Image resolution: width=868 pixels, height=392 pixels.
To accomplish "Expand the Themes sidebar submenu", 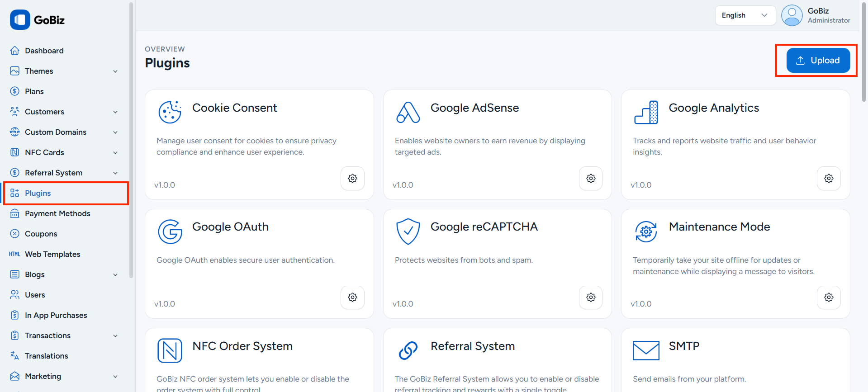I will [115, 71].
